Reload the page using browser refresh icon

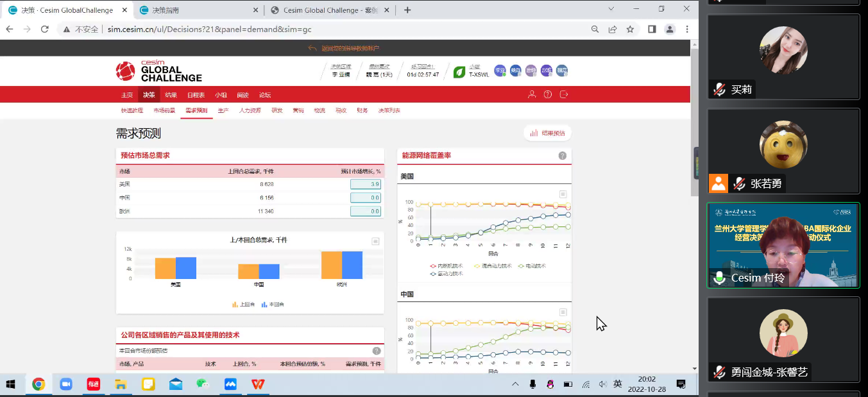(x=44, y=29)
